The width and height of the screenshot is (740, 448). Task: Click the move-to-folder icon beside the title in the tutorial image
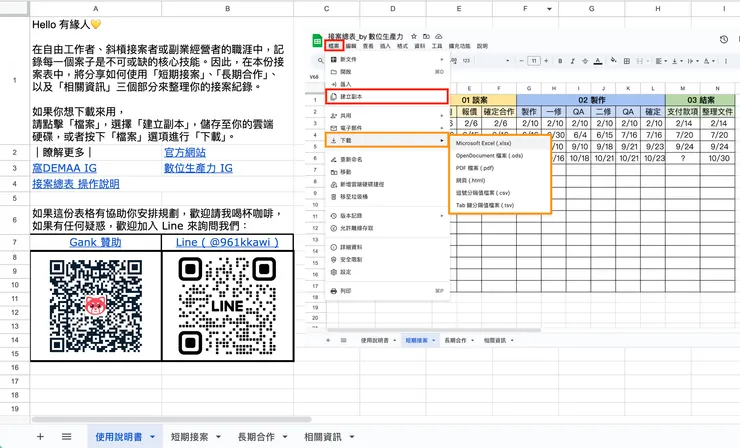[426, 36]
